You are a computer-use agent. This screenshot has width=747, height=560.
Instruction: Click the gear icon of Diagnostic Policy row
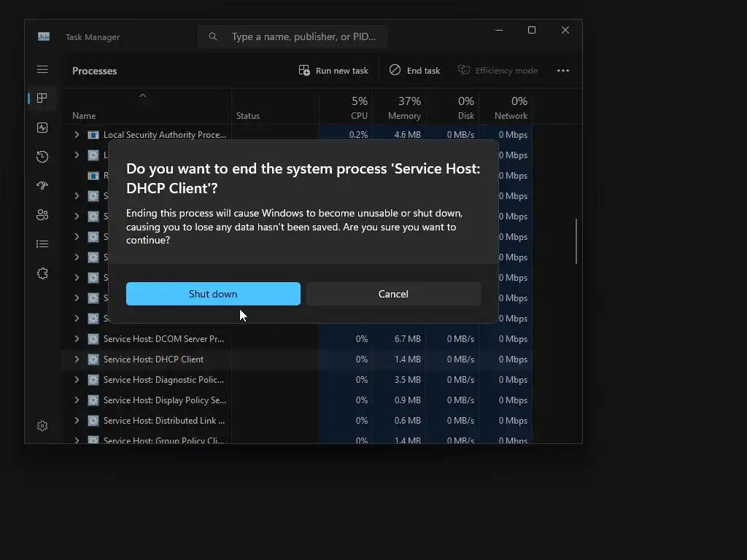tap(93, 380)
